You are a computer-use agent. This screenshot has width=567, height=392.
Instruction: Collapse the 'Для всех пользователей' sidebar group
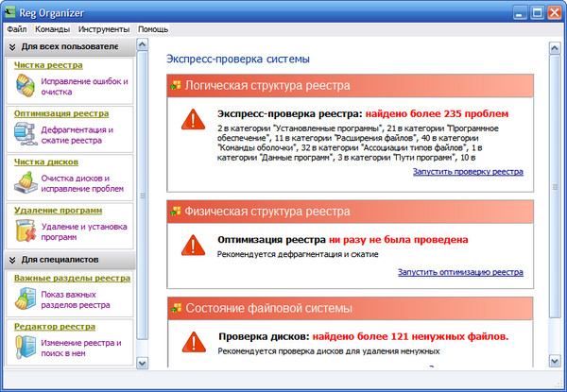pyautogui.click(x=12, y=46)
